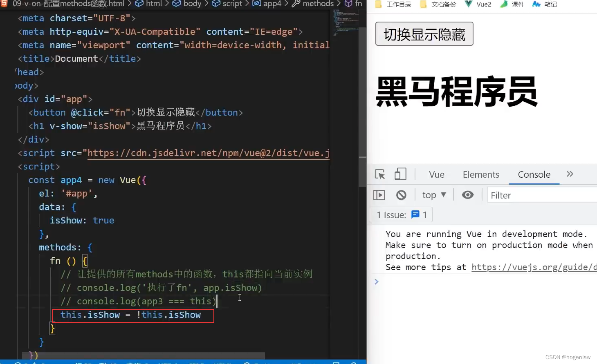Click the const app4 = new Vue line
This screenshot has width=597, height=364.
pos(87,180)
